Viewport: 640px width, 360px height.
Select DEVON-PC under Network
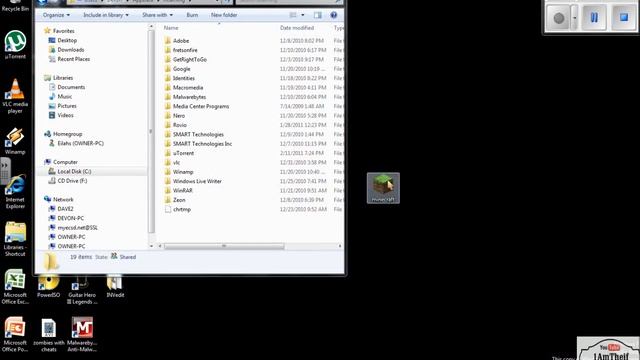tap(71, 218)
